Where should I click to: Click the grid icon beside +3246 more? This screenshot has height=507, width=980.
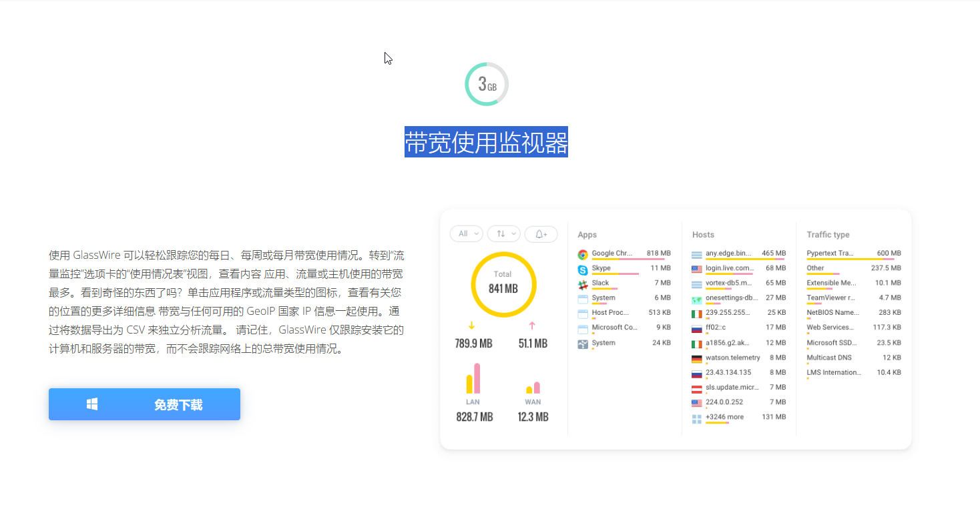pyautogui.click(x=697, y=419)
